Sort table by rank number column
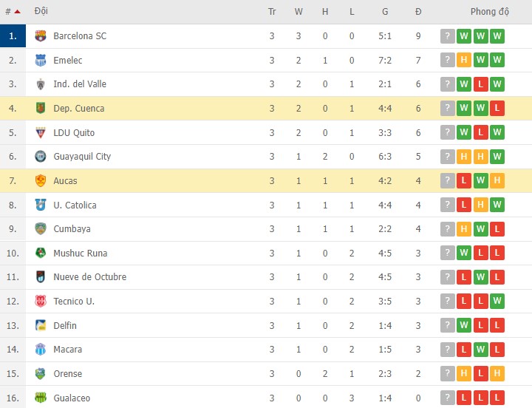532x408 pixels. (13, 12)
